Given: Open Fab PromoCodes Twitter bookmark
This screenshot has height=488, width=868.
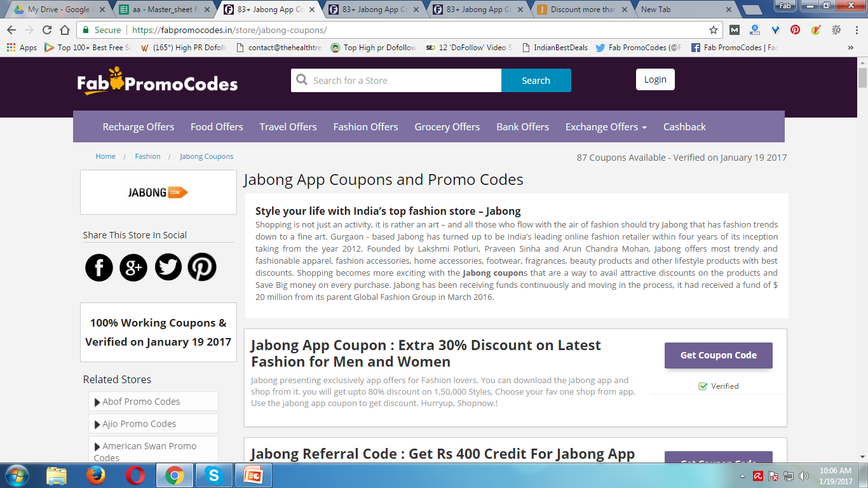Looking at the screenshot, I should click(638, 48).
